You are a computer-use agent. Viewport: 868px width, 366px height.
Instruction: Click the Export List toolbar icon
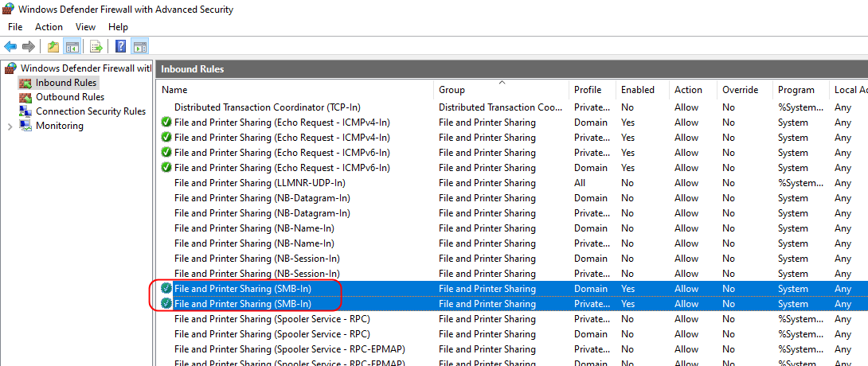(96, 47)
